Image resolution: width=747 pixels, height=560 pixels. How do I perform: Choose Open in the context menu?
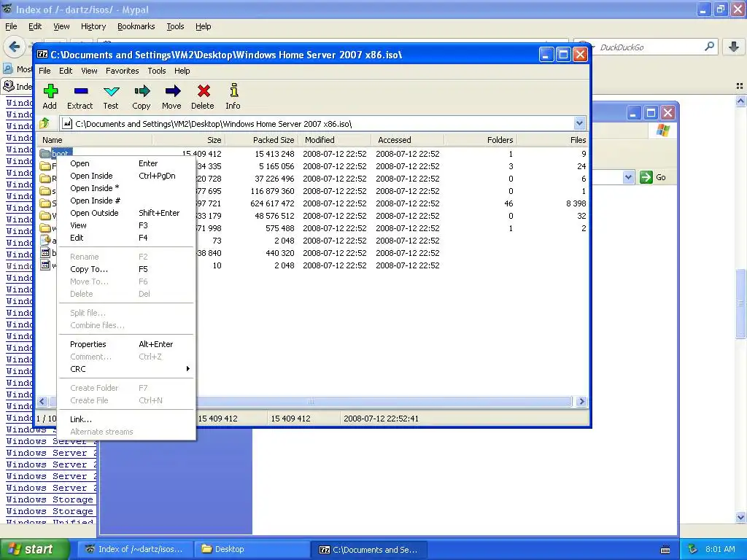pyautogui.click(x=126, y=163)
